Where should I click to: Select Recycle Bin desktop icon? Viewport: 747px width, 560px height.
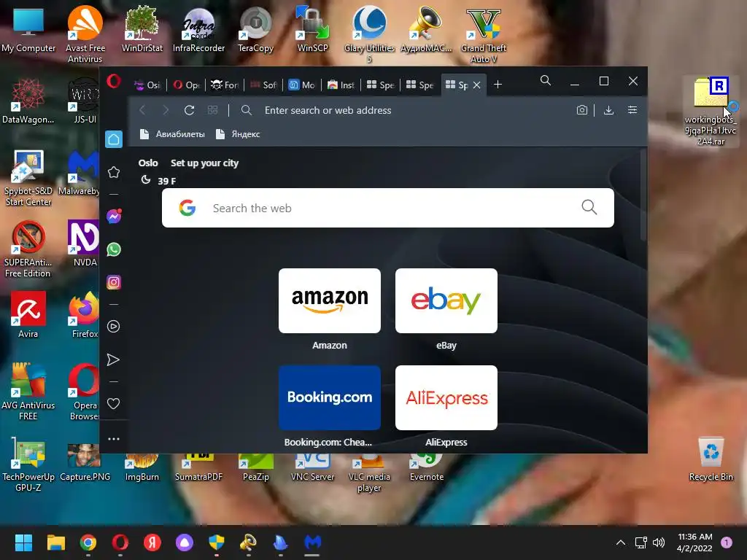(x=711, y=459)
